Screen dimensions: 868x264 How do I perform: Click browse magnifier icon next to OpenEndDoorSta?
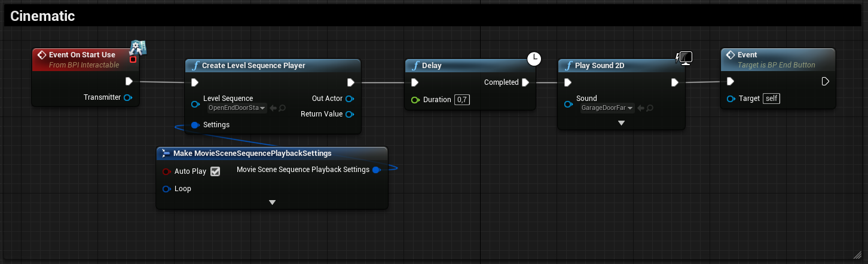[x=282, y=108]
